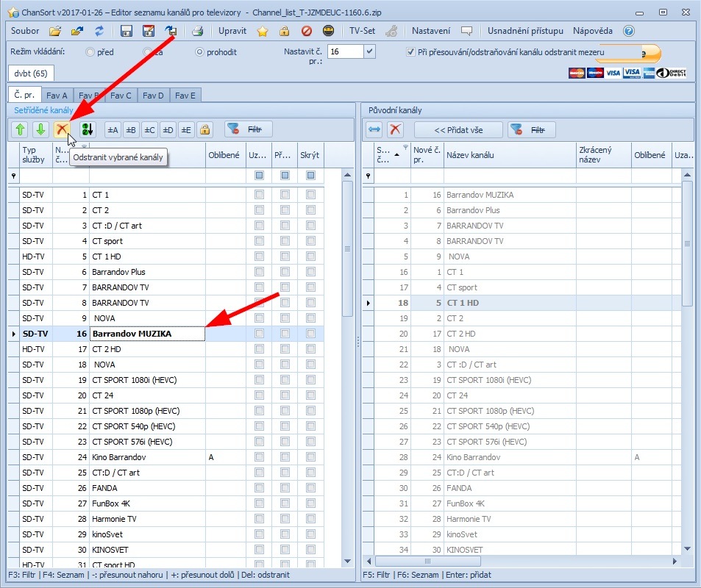Switch to the Fav E tab
The image size is (701, 588).
185,95
